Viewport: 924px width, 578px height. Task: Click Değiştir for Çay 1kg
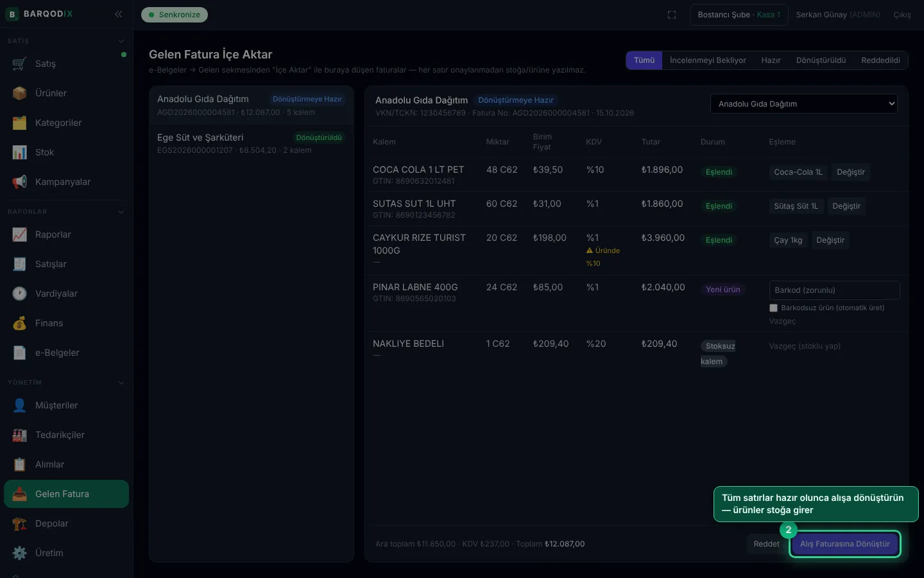[830, 240]
